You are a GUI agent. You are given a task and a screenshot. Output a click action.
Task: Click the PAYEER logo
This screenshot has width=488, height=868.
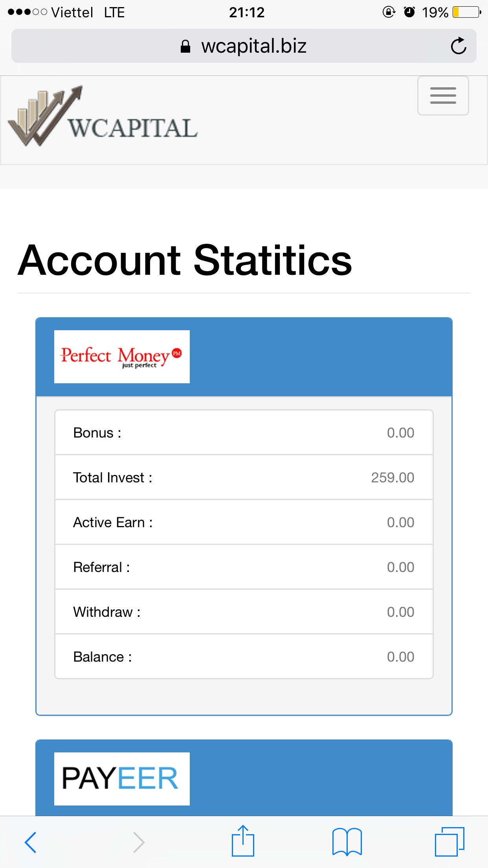(x=122, y=779)
